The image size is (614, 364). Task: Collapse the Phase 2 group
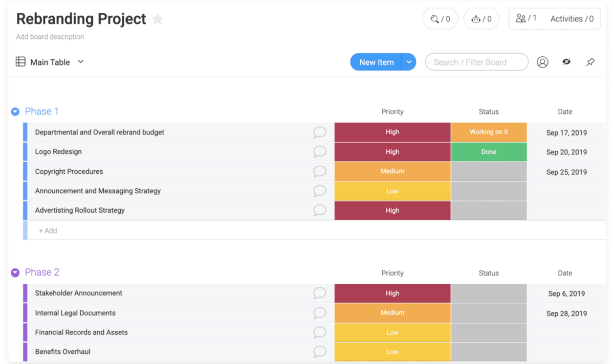(15, 273)
